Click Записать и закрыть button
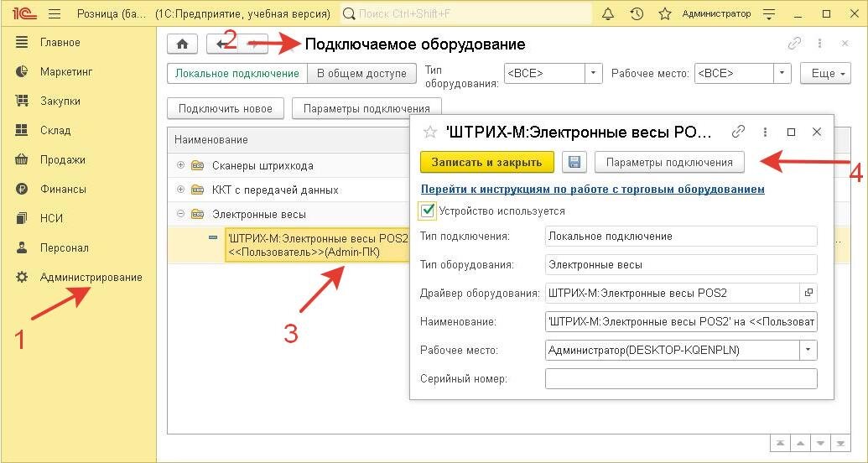868x463 pixels. tap(487, 162)
